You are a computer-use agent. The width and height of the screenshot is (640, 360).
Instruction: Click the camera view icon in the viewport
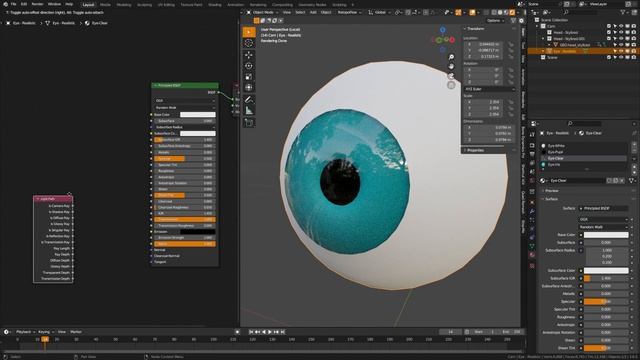pyautogui.click(x=451, y=76)
